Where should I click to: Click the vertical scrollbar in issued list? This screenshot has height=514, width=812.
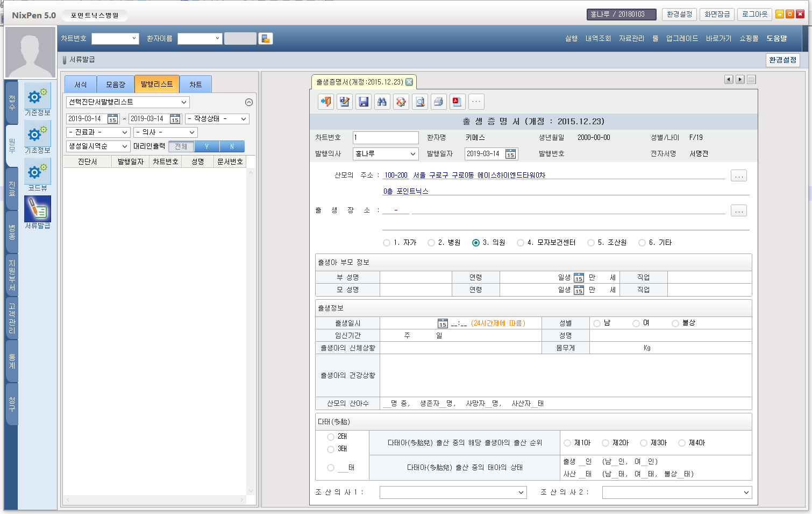pos(251,331)
